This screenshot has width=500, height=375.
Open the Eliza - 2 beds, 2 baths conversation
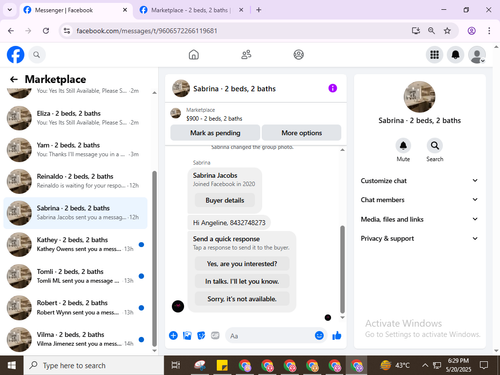click(75, 118)
